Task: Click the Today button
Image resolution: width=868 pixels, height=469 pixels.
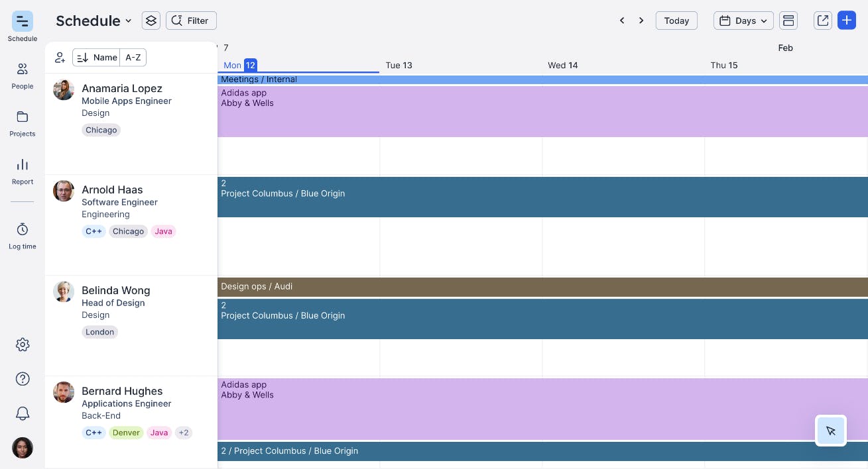Action: coord(676,21)
